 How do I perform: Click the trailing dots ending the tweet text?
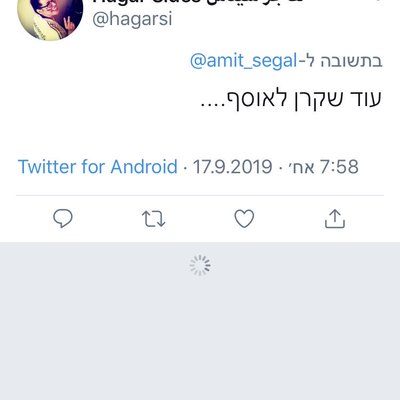tap(213, 105)
